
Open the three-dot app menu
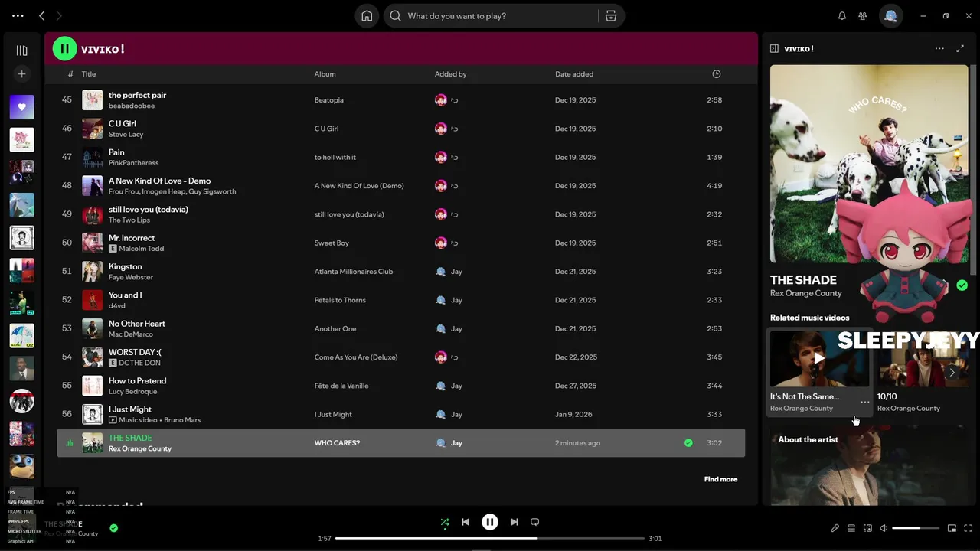coord(18,16)
